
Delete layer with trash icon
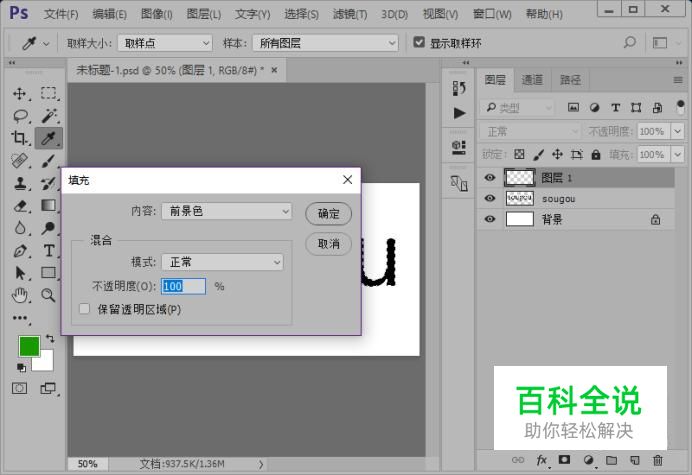pyautogui.click(x=658, y=460)
